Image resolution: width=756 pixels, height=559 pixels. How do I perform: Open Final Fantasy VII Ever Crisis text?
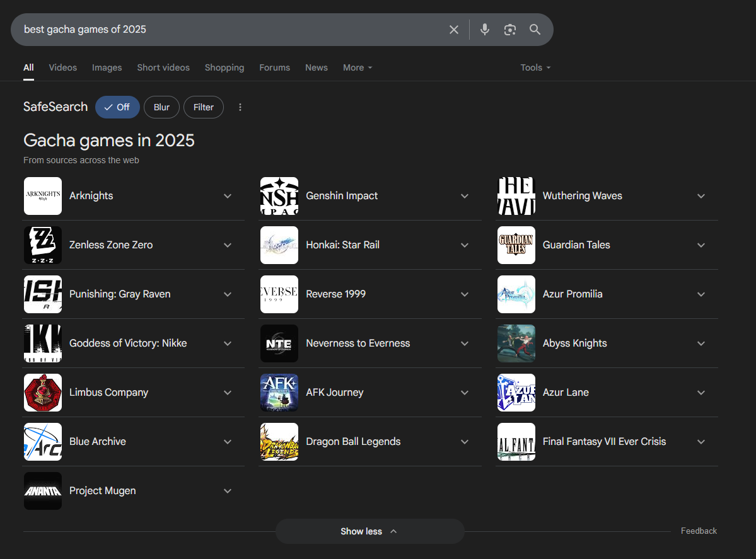[604, 441]
